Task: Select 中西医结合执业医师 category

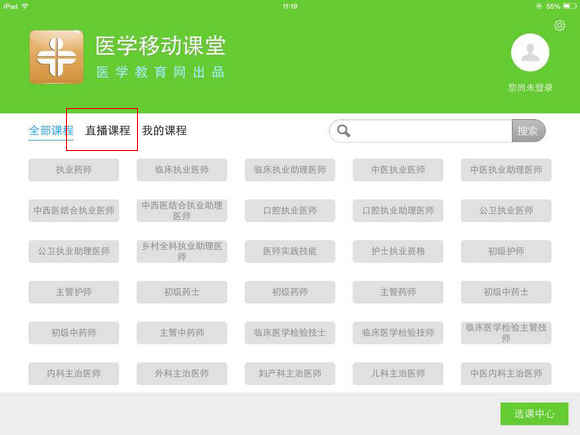Action: click(x=74, y=210)
